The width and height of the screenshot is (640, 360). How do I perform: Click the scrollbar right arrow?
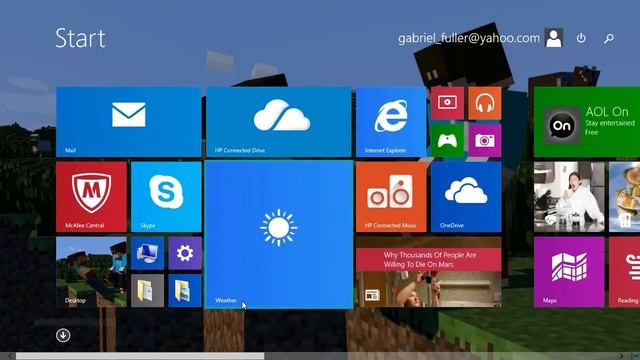[x=622, y=356]
